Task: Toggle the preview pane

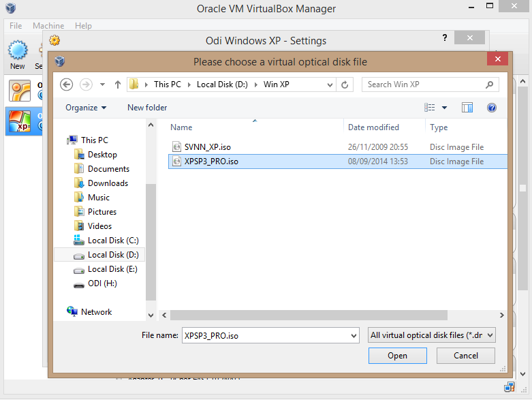Action: tap(467, 108)
